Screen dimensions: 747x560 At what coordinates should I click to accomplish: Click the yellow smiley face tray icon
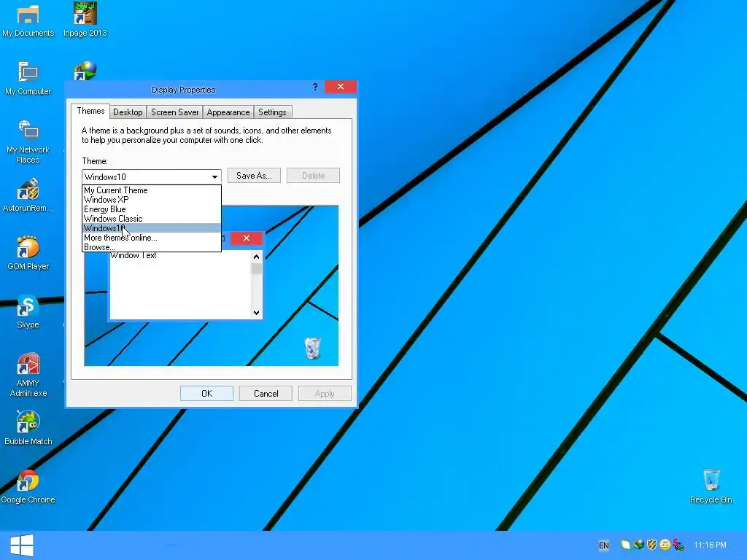[x=665, y=545]
